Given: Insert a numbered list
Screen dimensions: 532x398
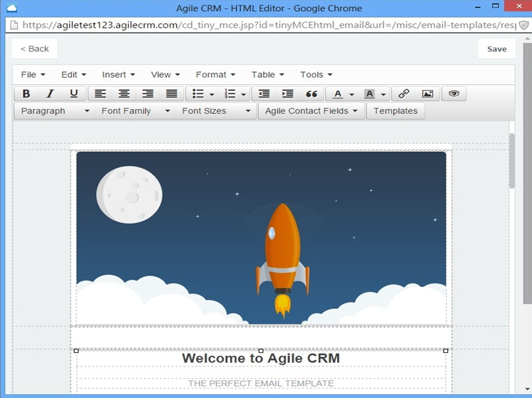Looking at the screenshot, I should tap(230, 94).
